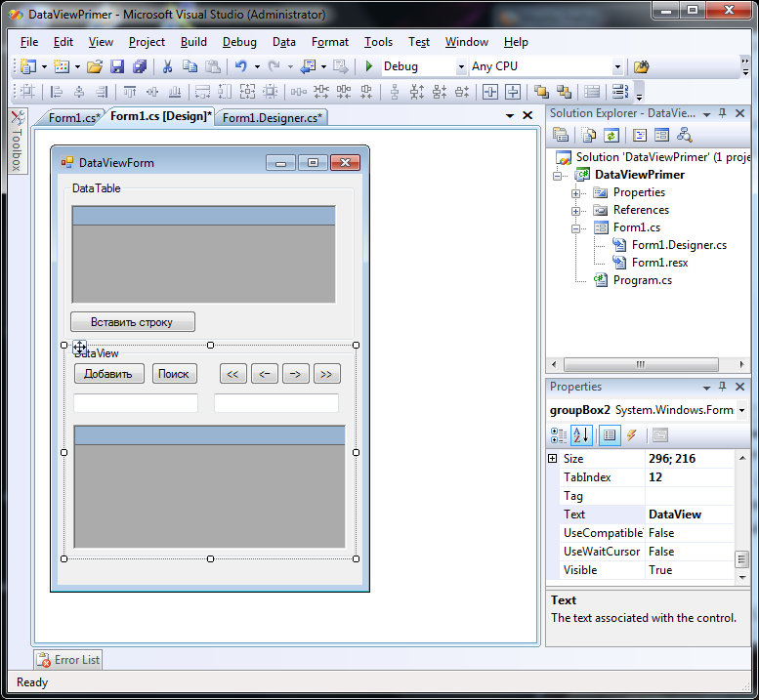Switch Properties grid to Alphabetical view
The width and height of the screenshot is (759, 700).
582,435
